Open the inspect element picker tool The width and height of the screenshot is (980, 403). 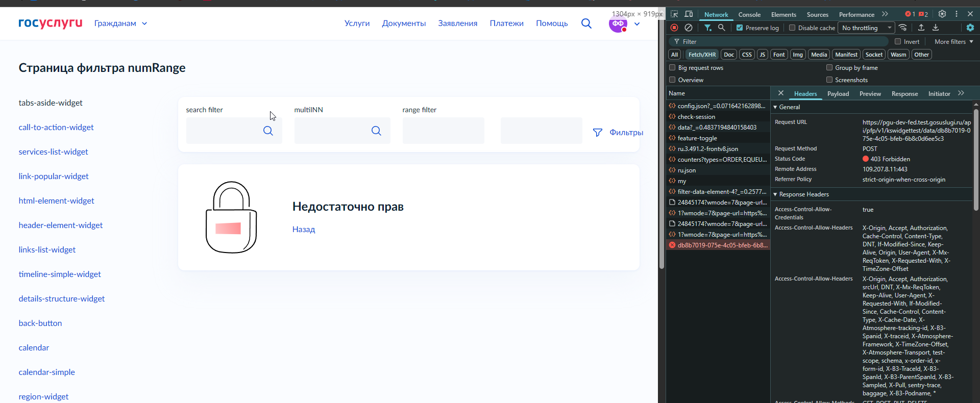674,14
